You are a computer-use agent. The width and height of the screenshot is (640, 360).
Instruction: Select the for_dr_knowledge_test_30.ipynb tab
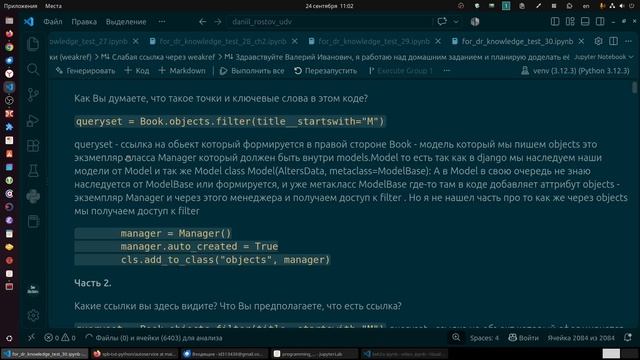517,42
